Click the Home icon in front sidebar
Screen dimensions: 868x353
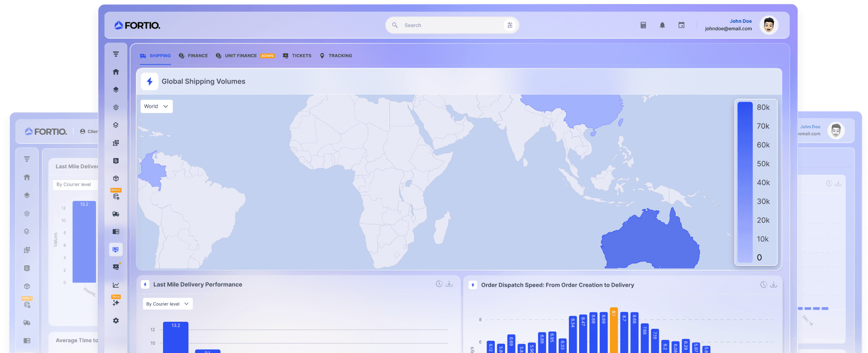[x=116, y=72]
